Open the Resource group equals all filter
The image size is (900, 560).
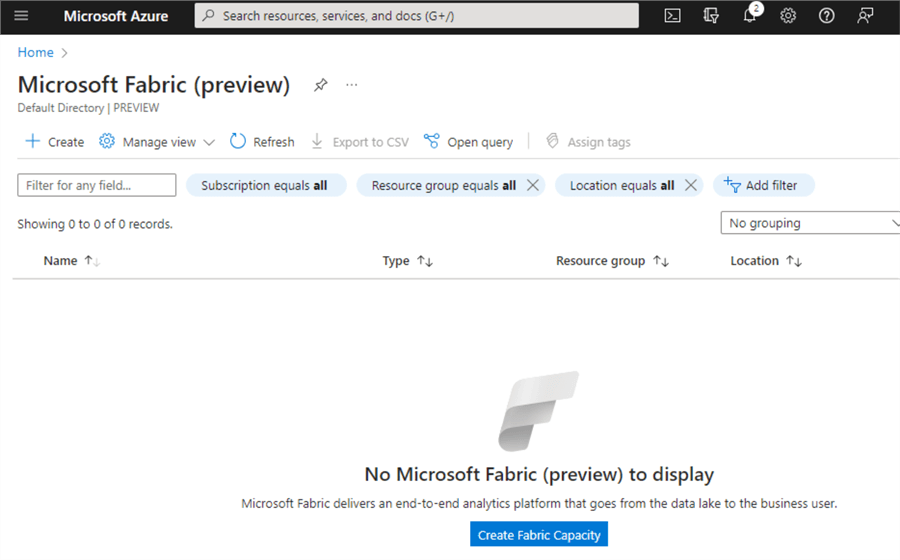pos(443,185)
